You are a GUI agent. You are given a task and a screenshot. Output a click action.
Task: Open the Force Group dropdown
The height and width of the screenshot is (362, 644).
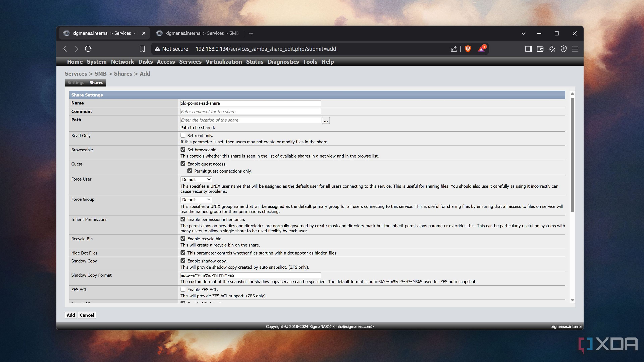tap(196, 200)
